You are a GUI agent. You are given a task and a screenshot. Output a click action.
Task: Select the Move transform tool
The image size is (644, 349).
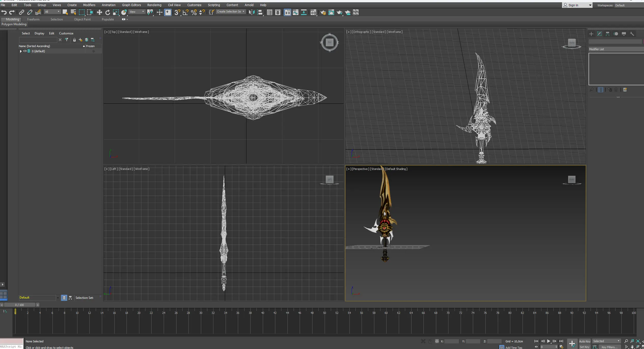[x=99, y=12]
